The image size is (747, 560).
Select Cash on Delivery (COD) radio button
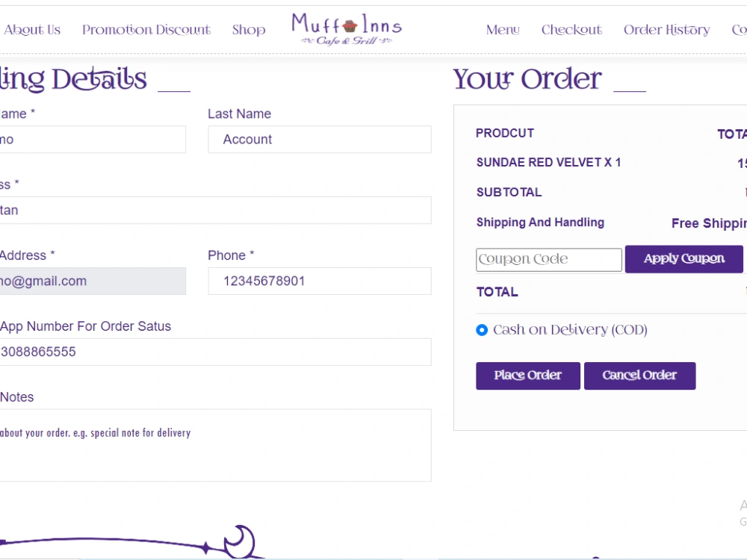[482, 330]
